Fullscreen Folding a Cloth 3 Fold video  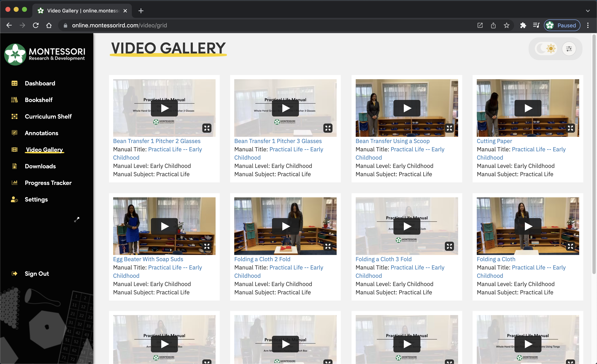coord(449,246)
